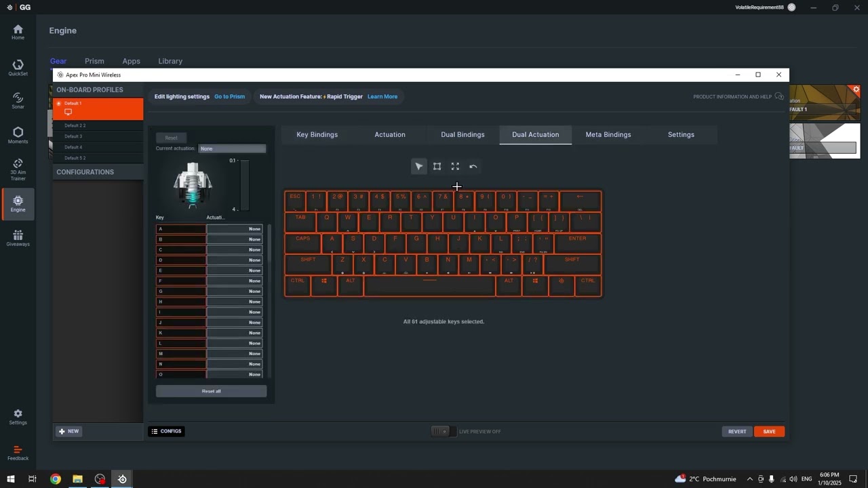Screen dimensions: 868x488
Task: Open Current actuation None field
Action: point(232,148)
